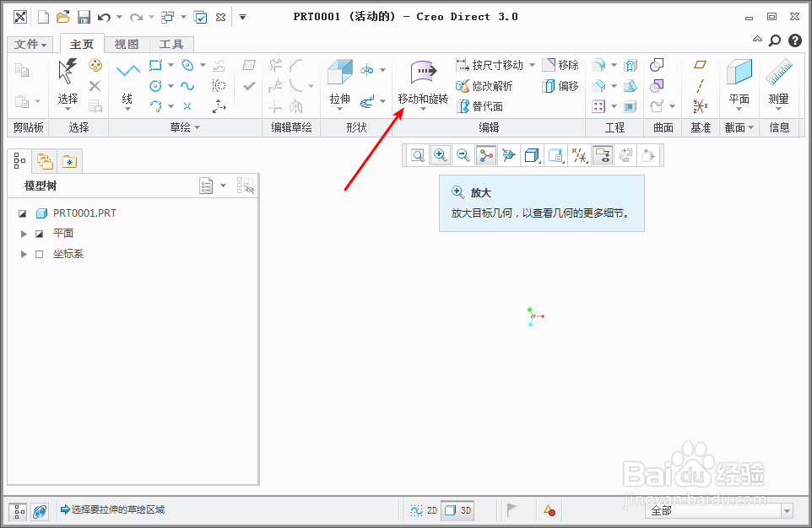Click the model tree columns filter icon

(246, 186)
